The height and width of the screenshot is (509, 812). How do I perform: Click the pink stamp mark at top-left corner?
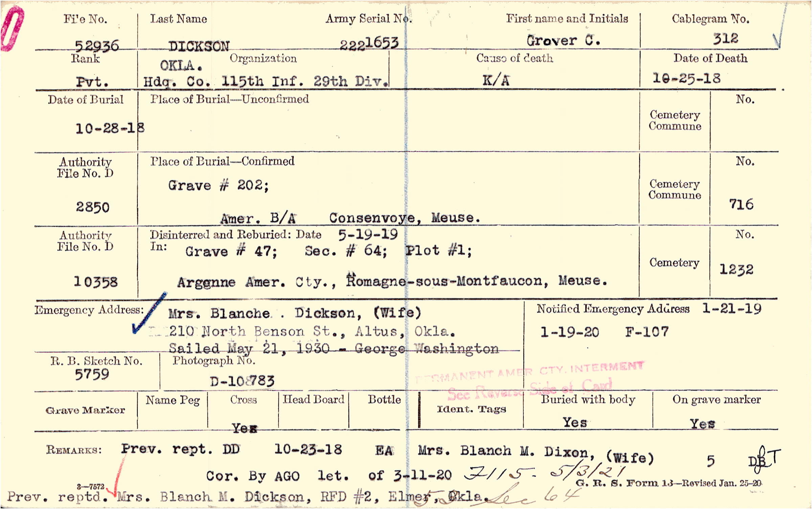click(x=12, y=29)
